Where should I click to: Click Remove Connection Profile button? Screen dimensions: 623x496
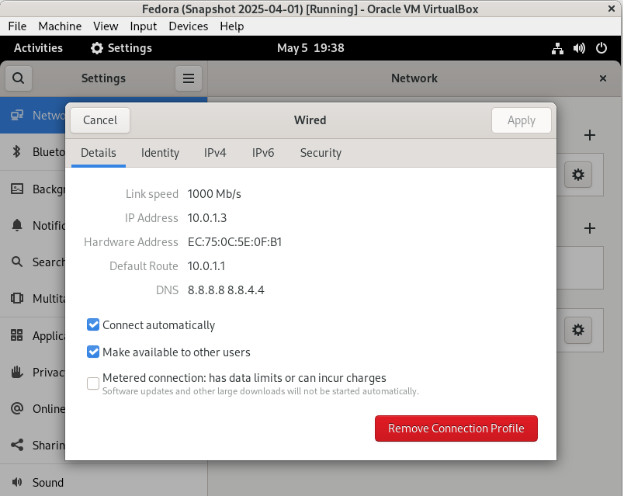tap(456, 428)
